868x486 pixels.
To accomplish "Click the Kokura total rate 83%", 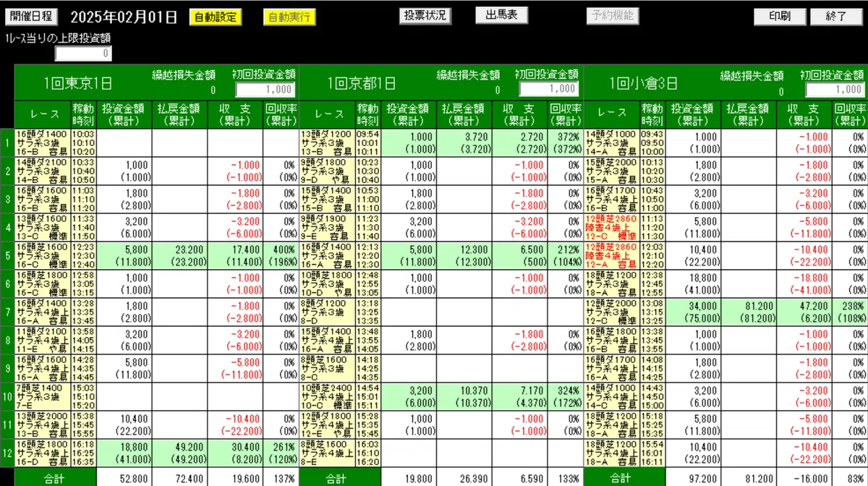I will [x=851, y=478].
